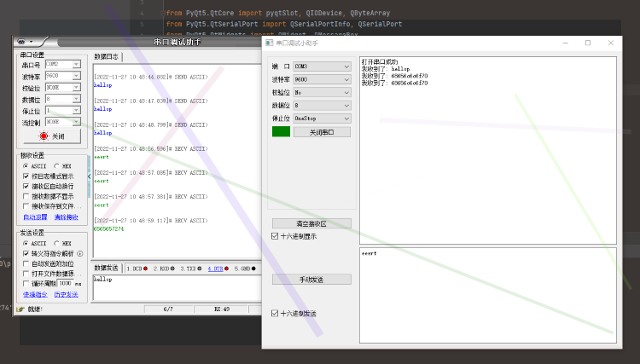Enable 接收保存到文件 checkbox
Viewport: 640px width, 364px height.
tap(26, 206)
